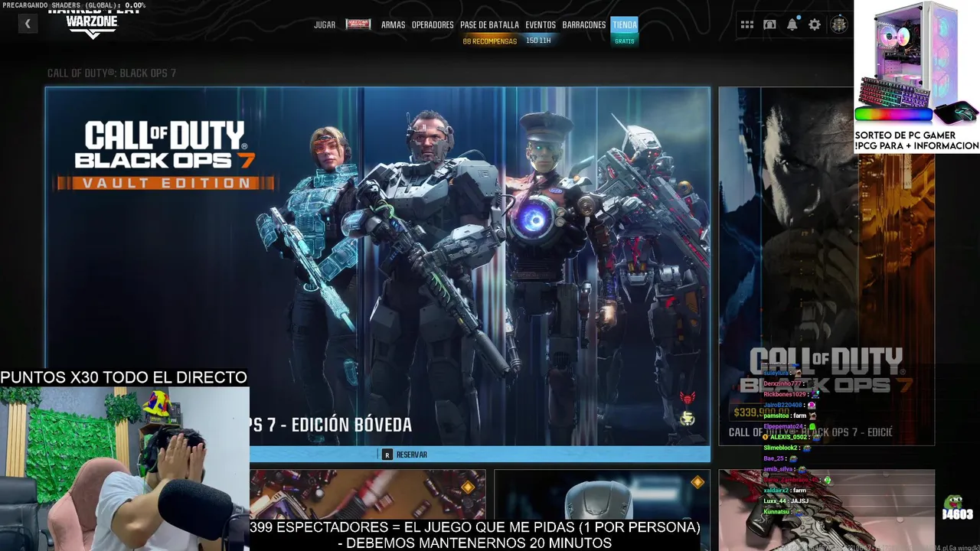The image size is (980, 551).
Task: Open the PASE DE BATALLA tab
Action: coord(489,24)
